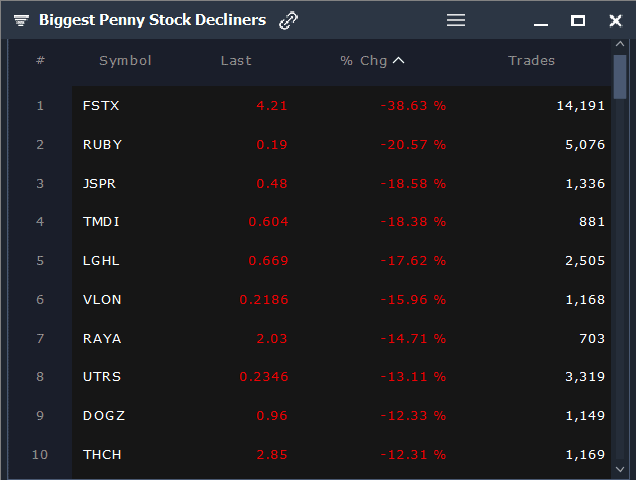Screen dimensions: 636x480
Task: Open the DOGZ ticker
Action: tap(104, 416)
